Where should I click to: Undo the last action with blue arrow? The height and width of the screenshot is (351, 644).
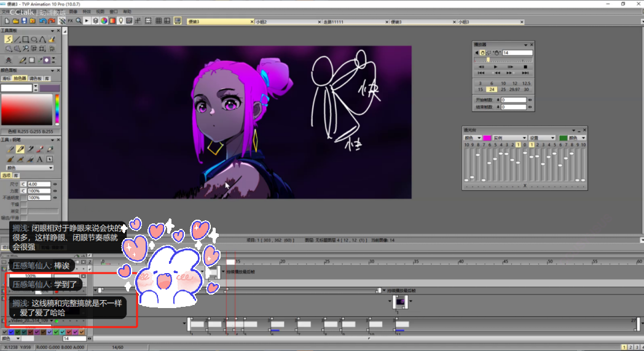pos(43,21)
